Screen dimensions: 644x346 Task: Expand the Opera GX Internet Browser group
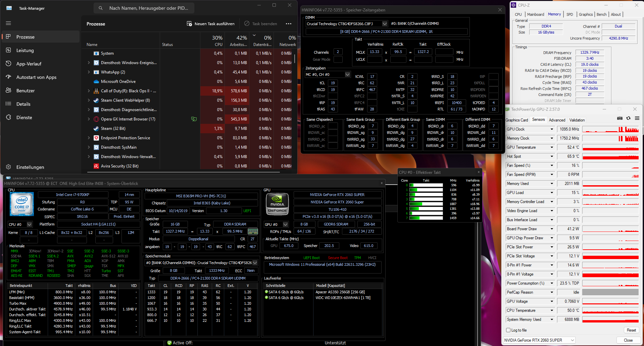click(x=89, y=119)
